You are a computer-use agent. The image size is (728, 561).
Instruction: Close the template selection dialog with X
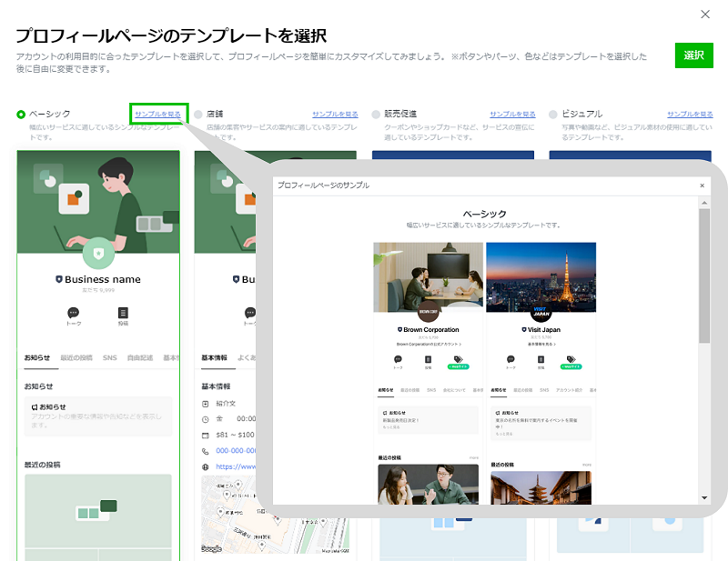click(x=704, y=15)
